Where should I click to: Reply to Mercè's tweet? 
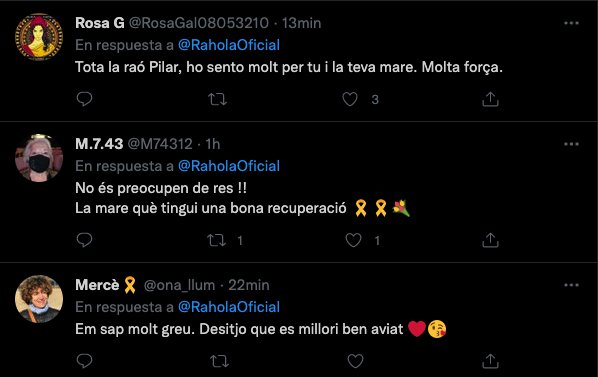pyautogui.click(x=84, y=361)
